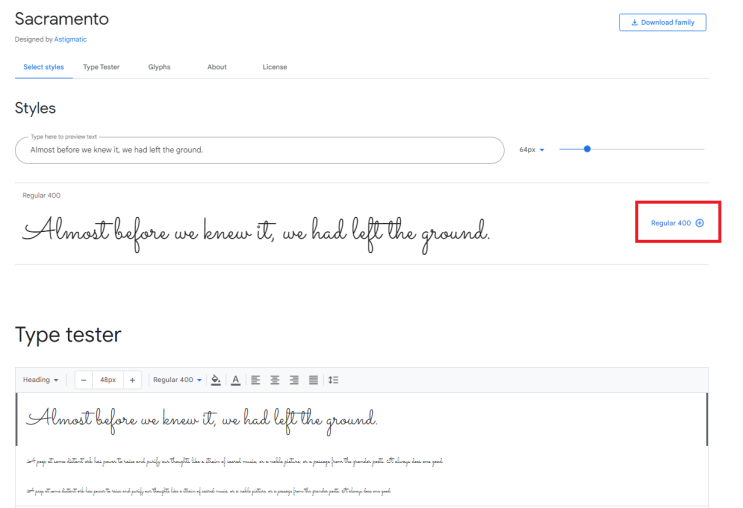Increase type tester font size with plus
743x508 pixels.
tap(133, 380)
